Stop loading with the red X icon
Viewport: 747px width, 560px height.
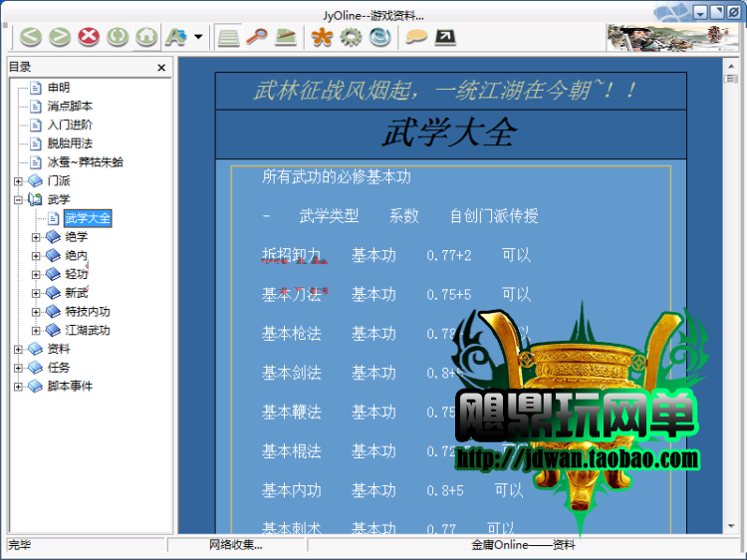click(x=89, y=37)
